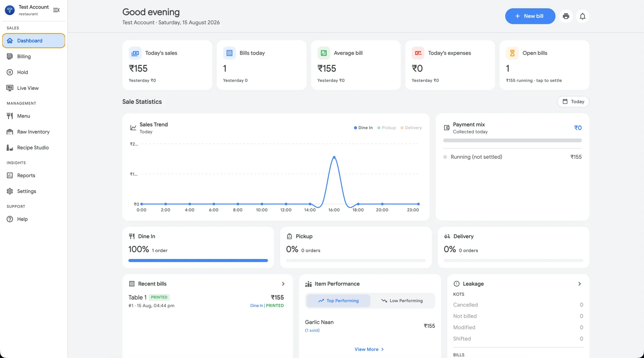Open Billing from the sidebar
This screenshot has height=358, width=644.
(x=34, y=57)
